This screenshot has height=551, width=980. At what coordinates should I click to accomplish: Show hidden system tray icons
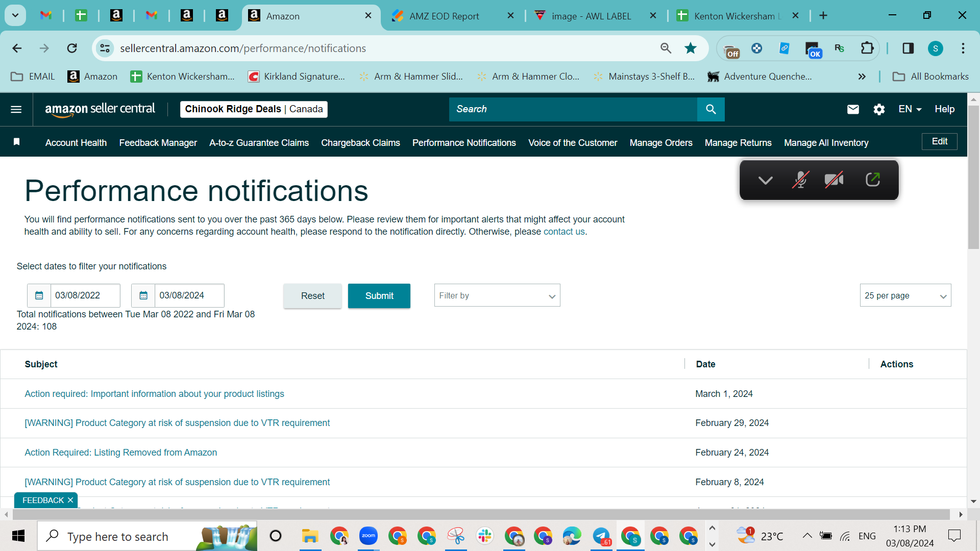coord(807,536)
